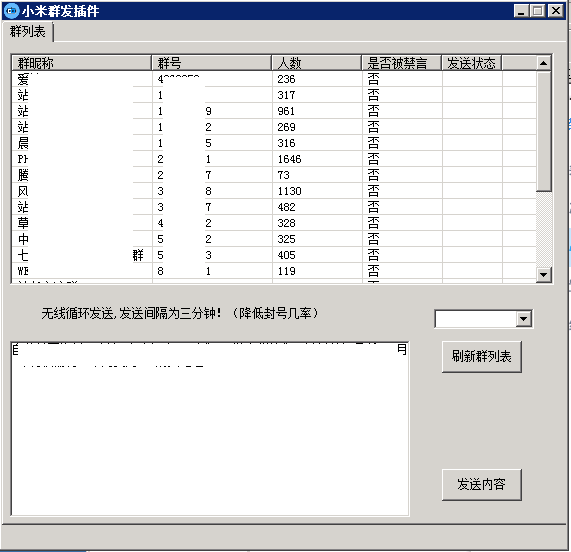Viewport: 571px width, 552px height.
Task: Select the row with 73 members
Action: click(x=274, y=175)
